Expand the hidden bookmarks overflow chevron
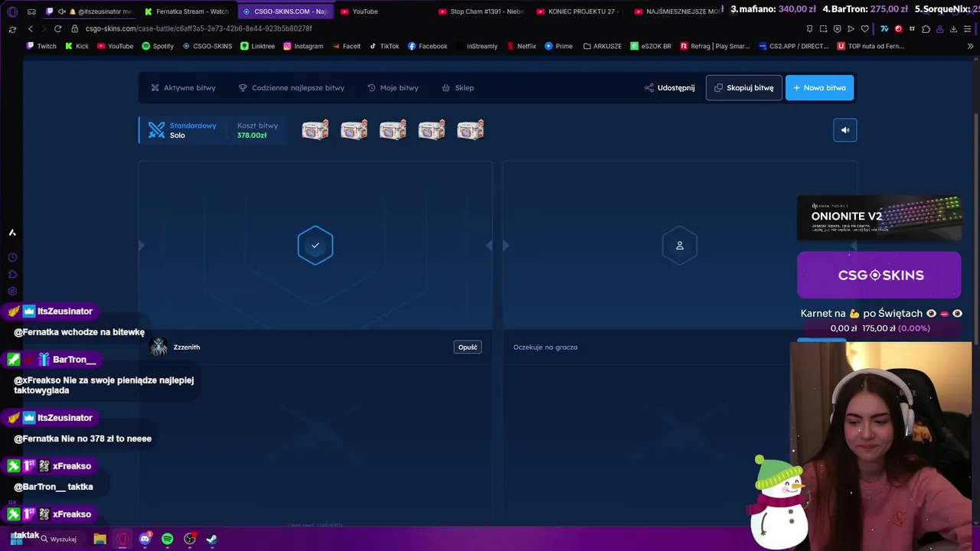This screenshot has width=980, height=551. point(971,46)
